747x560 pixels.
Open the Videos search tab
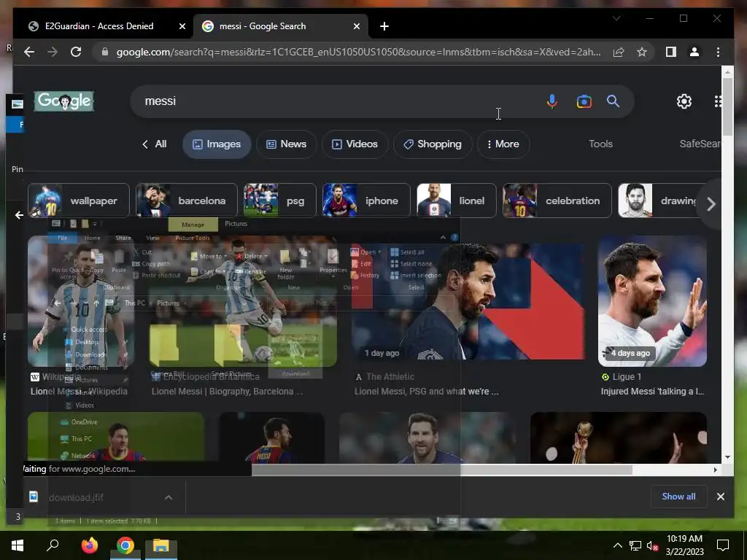click(355, 144)
